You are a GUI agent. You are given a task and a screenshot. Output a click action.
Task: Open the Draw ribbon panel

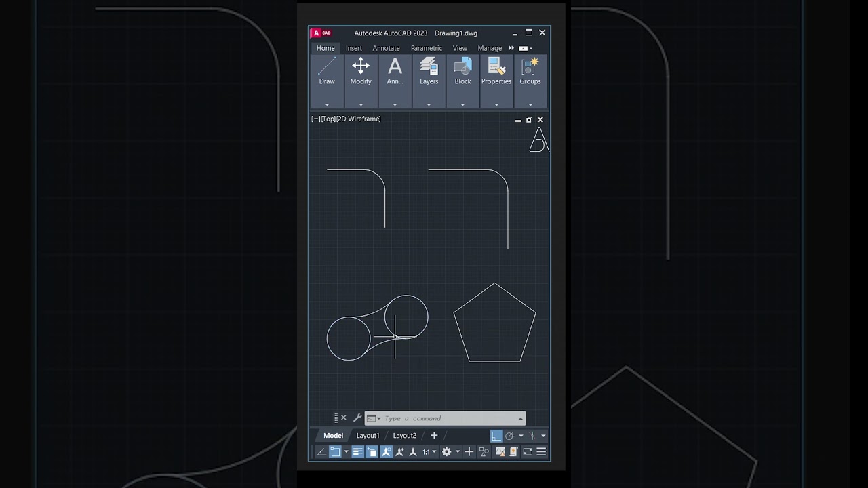327,81
